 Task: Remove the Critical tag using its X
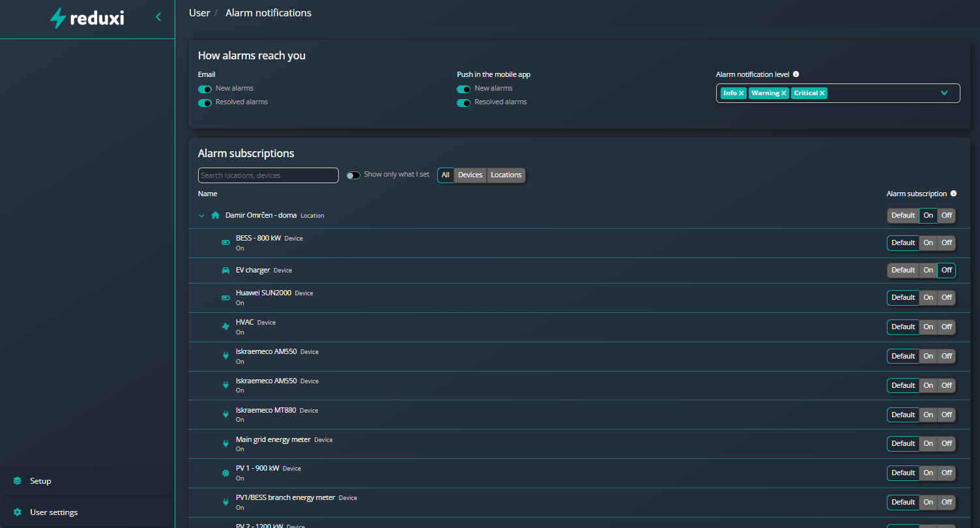pyautogui.click(x=822, y=93)
